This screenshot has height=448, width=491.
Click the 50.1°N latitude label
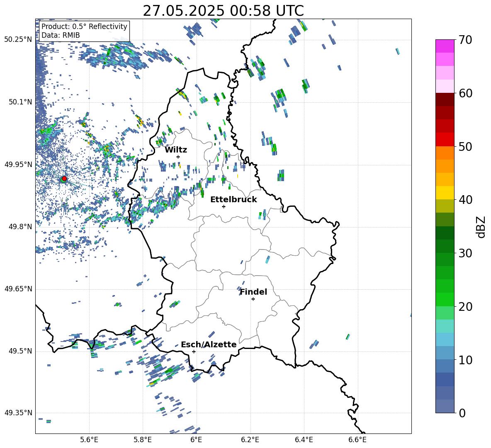20,102
